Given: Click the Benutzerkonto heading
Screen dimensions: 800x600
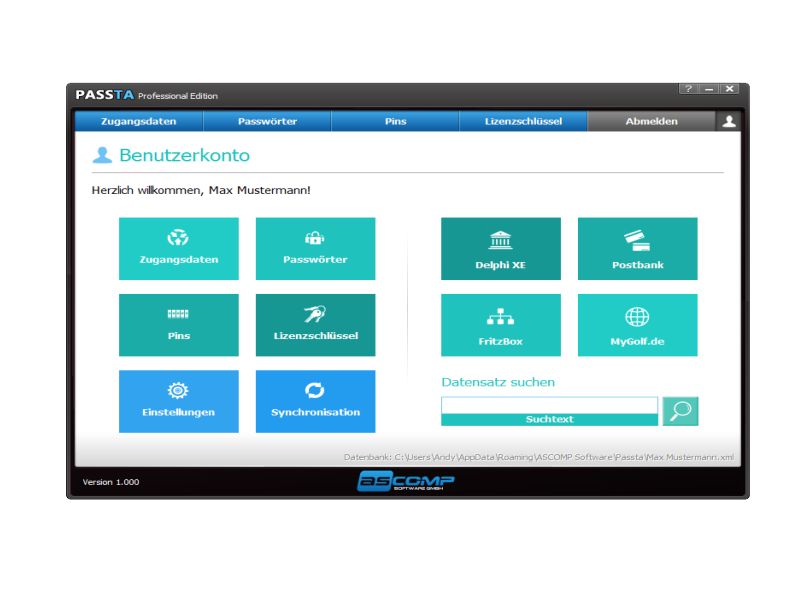Looking at the screenshot, I should (x=185, y=155).
